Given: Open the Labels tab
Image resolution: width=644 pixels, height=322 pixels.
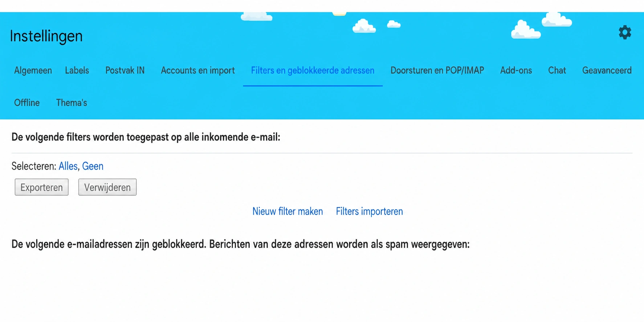Looking at the screenshot, I should click(x=77, y=70).
